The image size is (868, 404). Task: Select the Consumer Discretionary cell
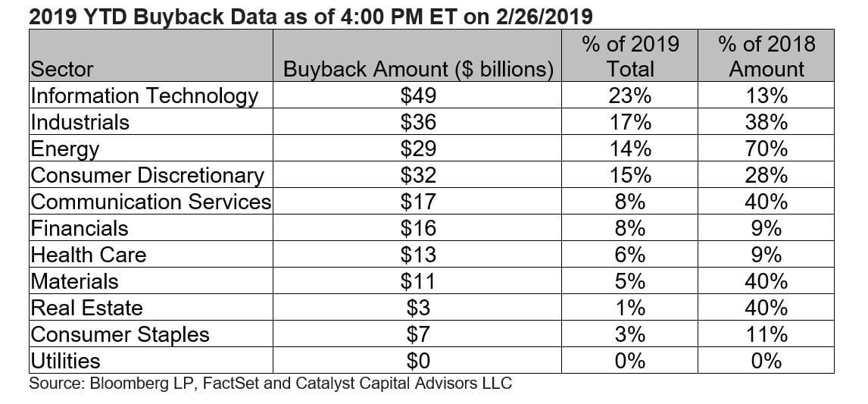(147, 176)
